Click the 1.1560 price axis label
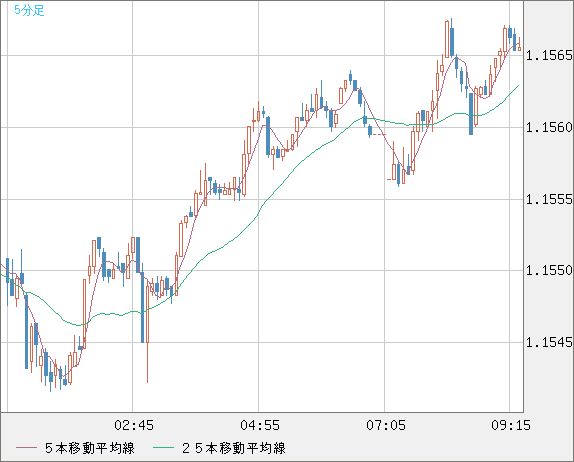Viewport: 574px width, 462px height. 549,127
